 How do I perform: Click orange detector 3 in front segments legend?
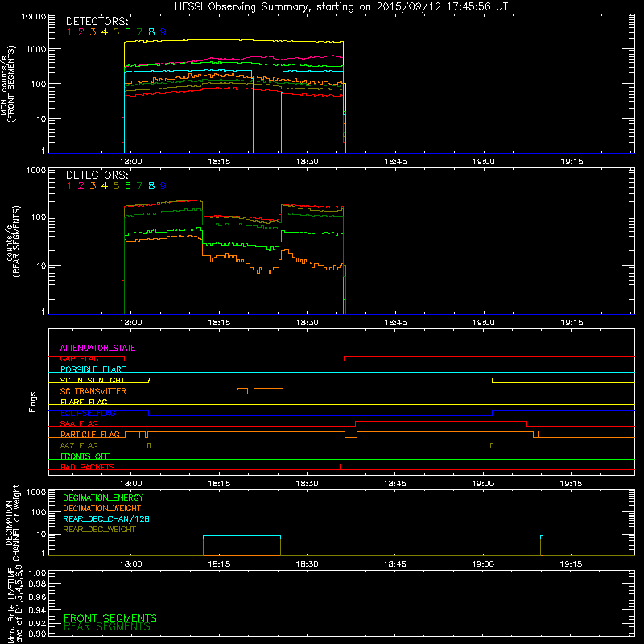[x=93, y=32]
